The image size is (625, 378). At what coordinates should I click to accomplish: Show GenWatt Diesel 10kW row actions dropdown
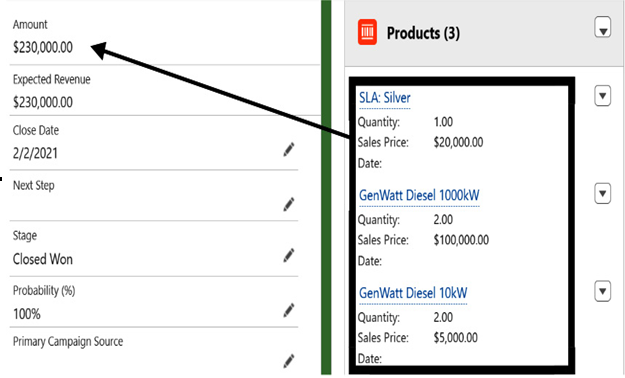[603, 291]
